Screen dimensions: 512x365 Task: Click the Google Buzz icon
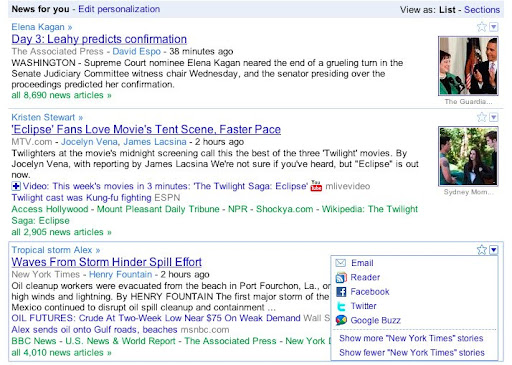(341, 320)
